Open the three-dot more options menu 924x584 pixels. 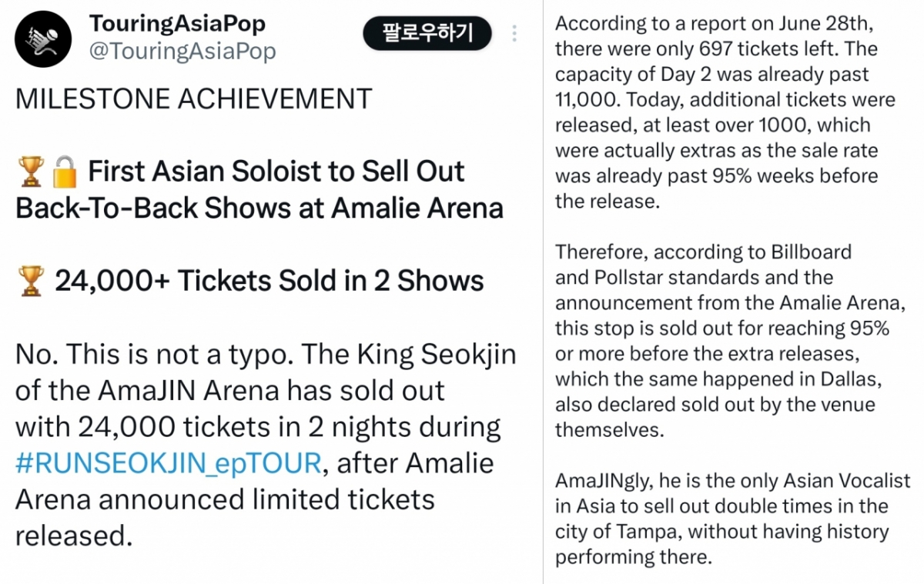pyautogui.click(x=514, y=34)
